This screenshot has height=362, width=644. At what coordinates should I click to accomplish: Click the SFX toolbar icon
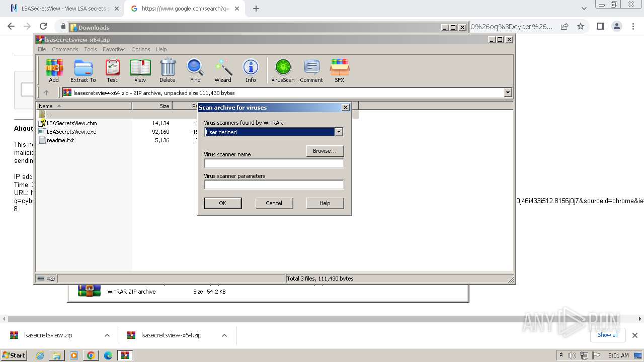click(x=340, y=71)
